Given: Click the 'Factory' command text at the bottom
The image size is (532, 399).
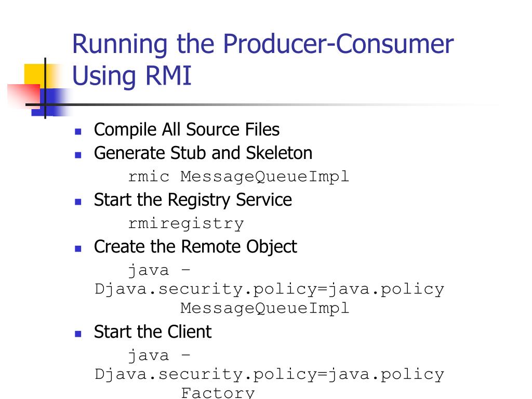Looking at the screenshot, I should click(218, 393).
